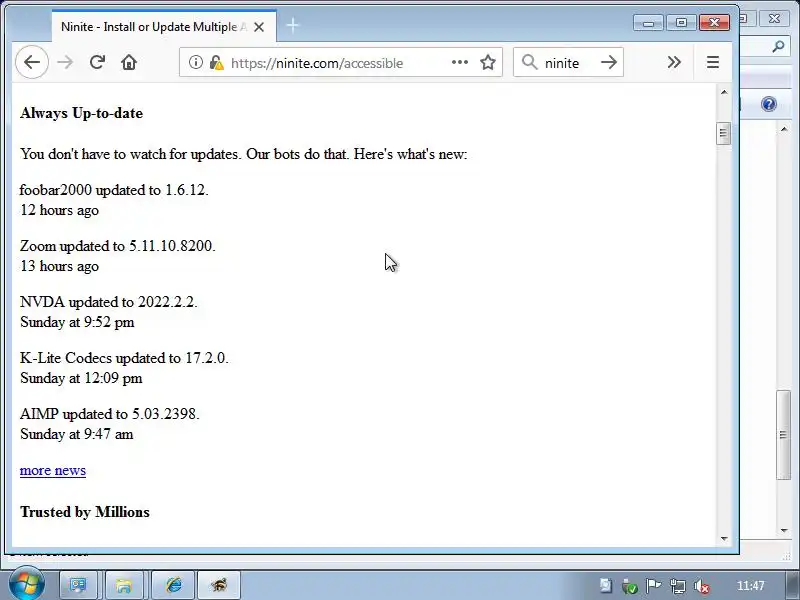Click background window scrollbar up arrow
800x600 pixels.
(784, 130)
